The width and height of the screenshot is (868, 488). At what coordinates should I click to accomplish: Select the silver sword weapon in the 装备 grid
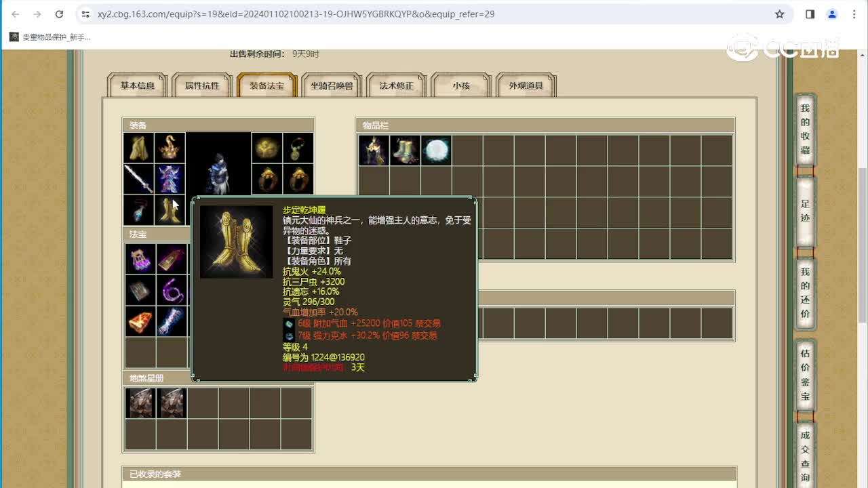(x=138, y=179)
